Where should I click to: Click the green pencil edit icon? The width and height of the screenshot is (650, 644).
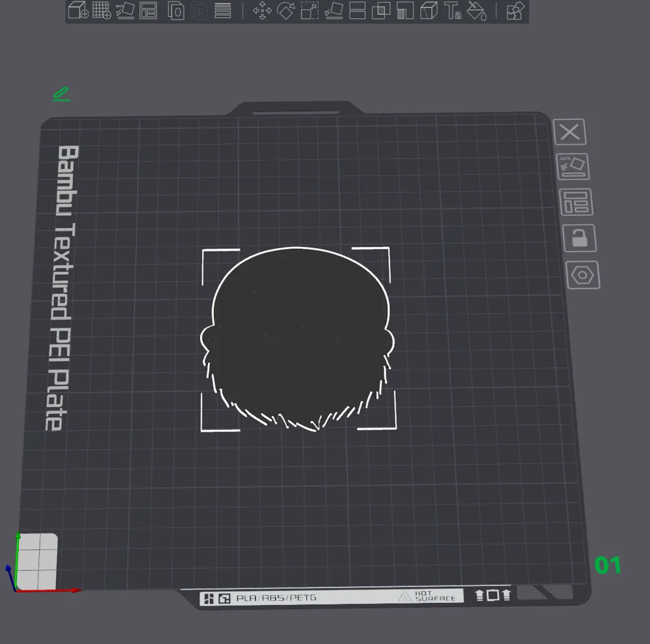[x=60, y=94]
